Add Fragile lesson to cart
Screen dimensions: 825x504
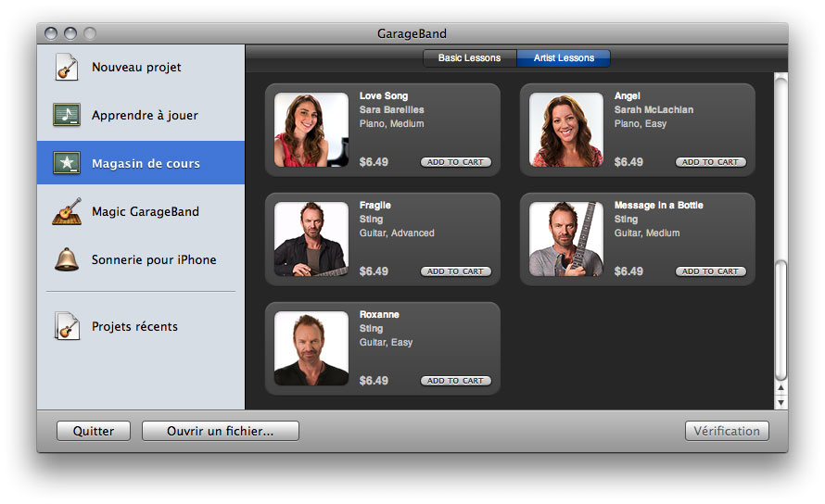tap(456, 271)
